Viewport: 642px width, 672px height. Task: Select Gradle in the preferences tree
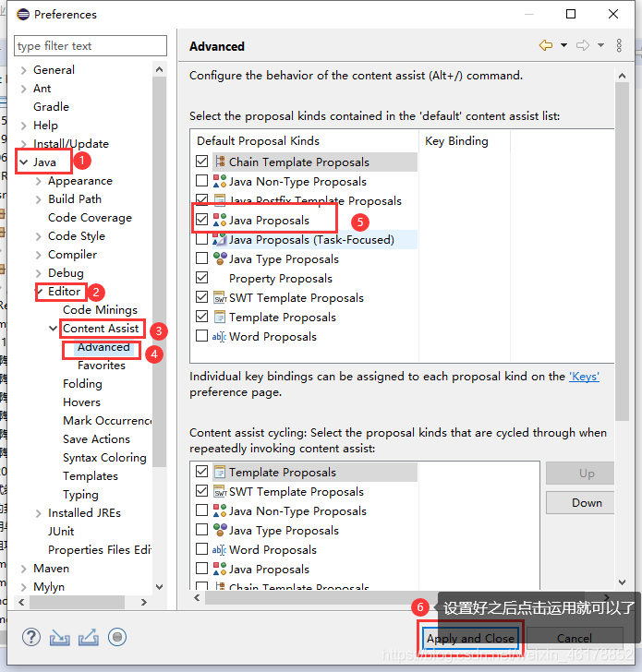[51, 107]
